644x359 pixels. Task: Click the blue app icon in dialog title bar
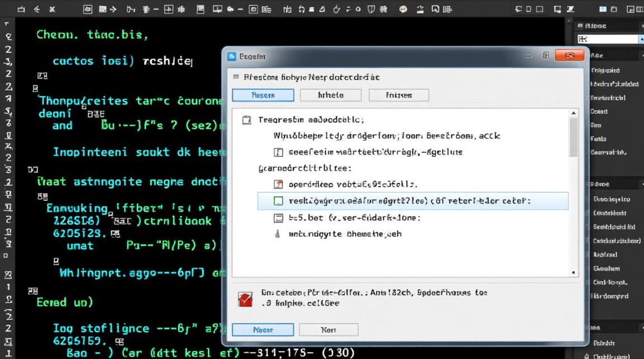[x=232, y=56]
